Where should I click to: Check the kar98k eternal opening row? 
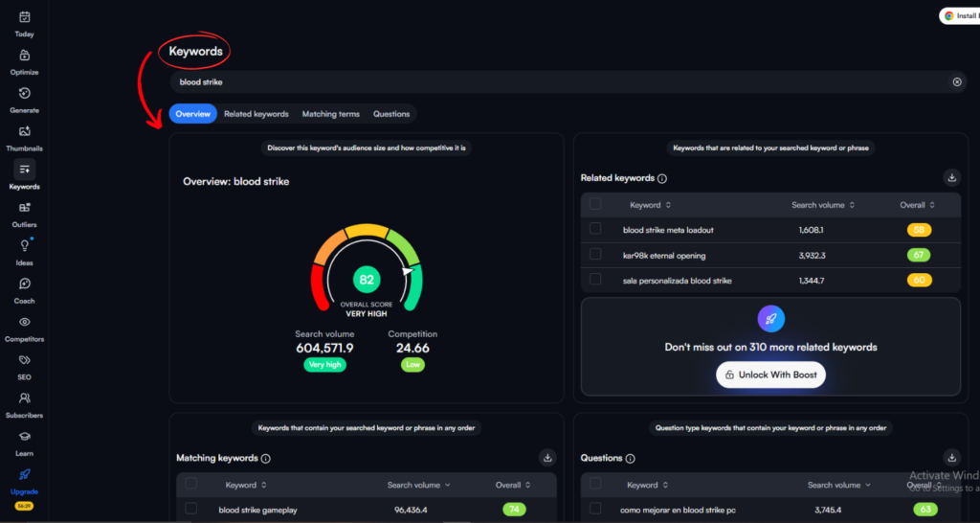595,254
